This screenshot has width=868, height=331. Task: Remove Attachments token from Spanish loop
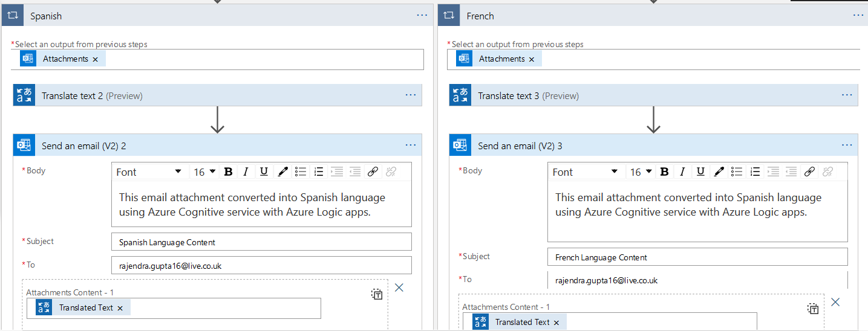pyautogui.click(x=95, y=59)
